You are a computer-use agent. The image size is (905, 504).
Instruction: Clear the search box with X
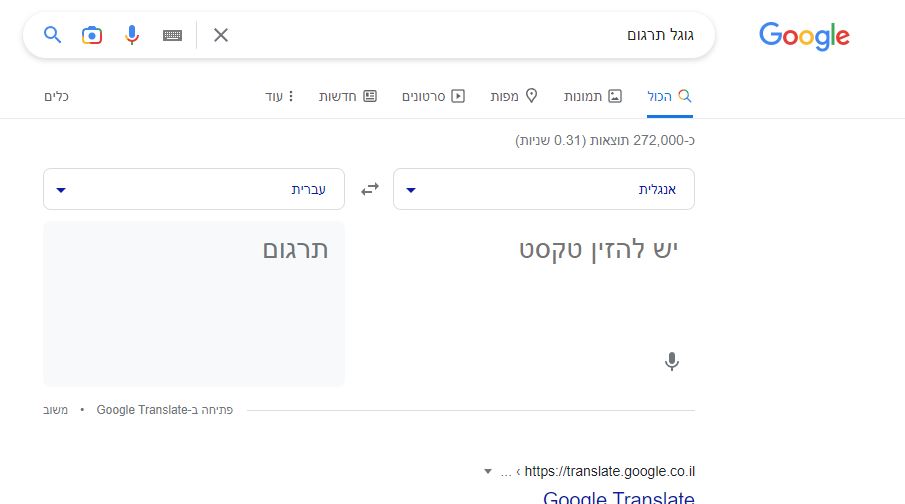coord(220,35)
